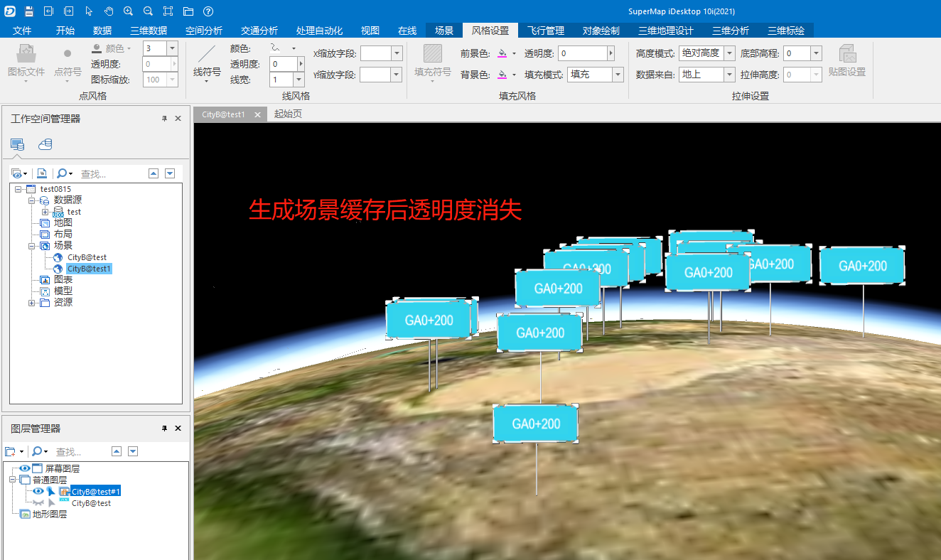The image size is (941, 560).
Task: Click the SuperMap application logo icon
Action: [x=10, y=11]
